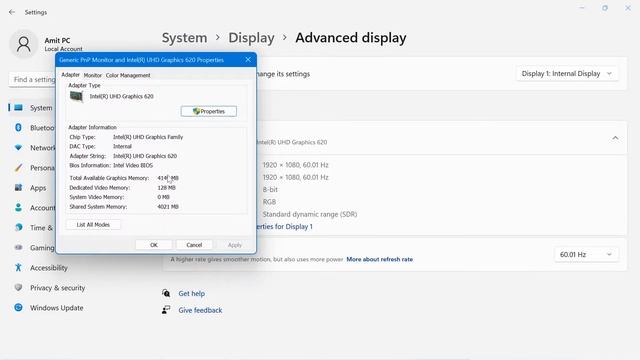The height and width of the screenshot is (360, 640).
Task: Restore down the Settings window
Action: (x=605, y=8)
